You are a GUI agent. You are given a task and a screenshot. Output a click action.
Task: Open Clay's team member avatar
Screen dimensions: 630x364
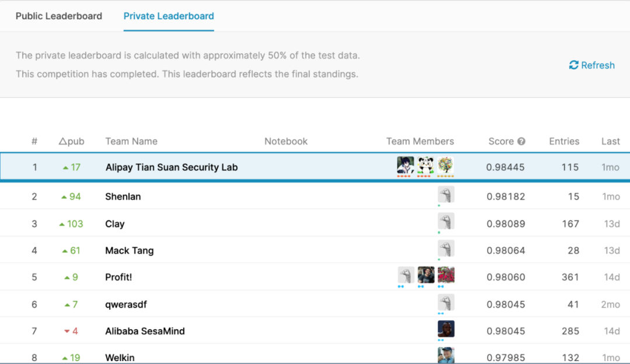[446, 222]
